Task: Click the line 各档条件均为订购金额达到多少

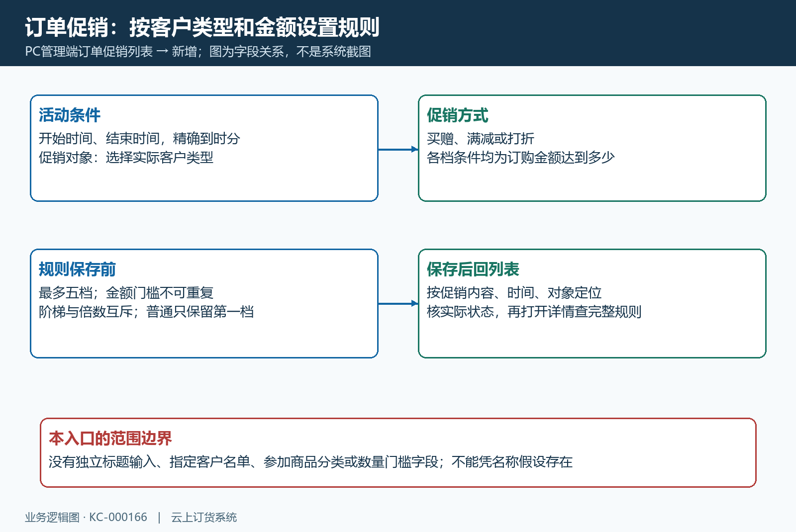Action: (521, 158)
